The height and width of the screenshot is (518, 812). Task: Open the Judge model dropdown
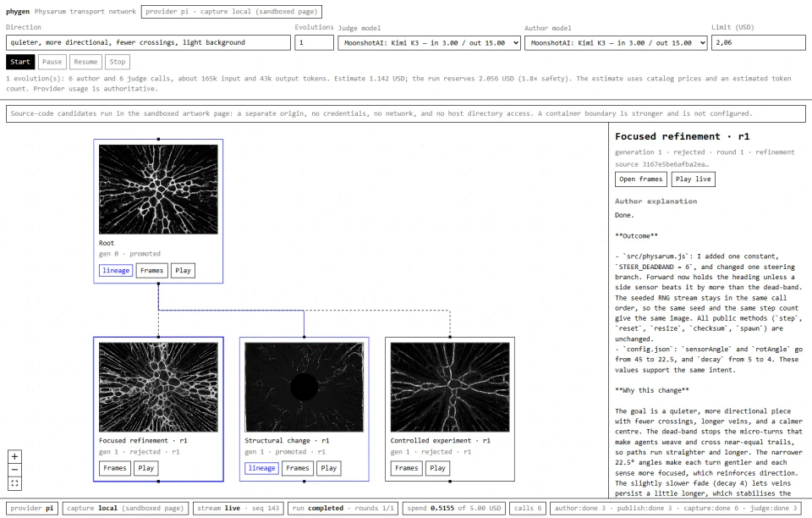pos(430,43)
